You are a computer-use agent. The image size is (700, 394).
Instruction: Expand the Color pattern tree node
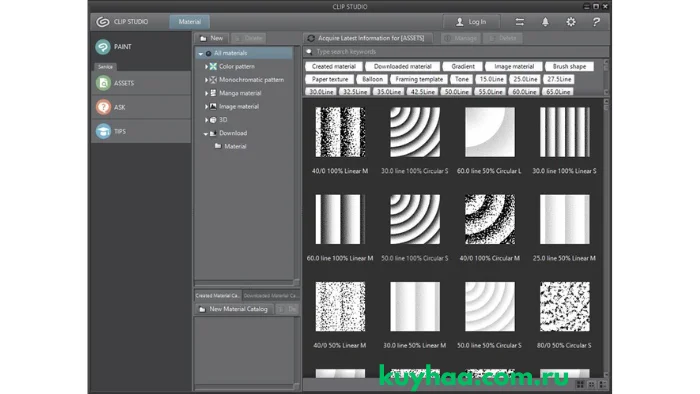point(206,66)
